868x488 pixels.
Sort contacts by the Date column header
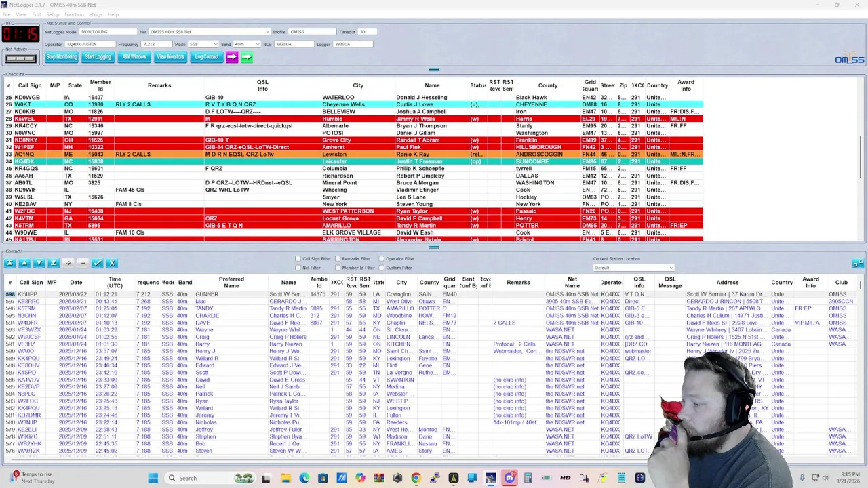pos(76,283)
